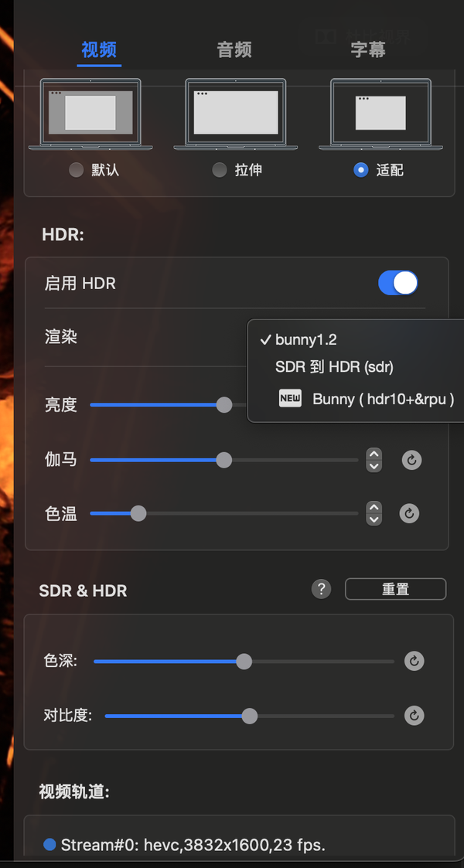Image resolution: width=464 pixels, height=868 pixels.
Task: Choose "SDR 到 HDR (sdr)" from the render menu
Action: point(334,367)
